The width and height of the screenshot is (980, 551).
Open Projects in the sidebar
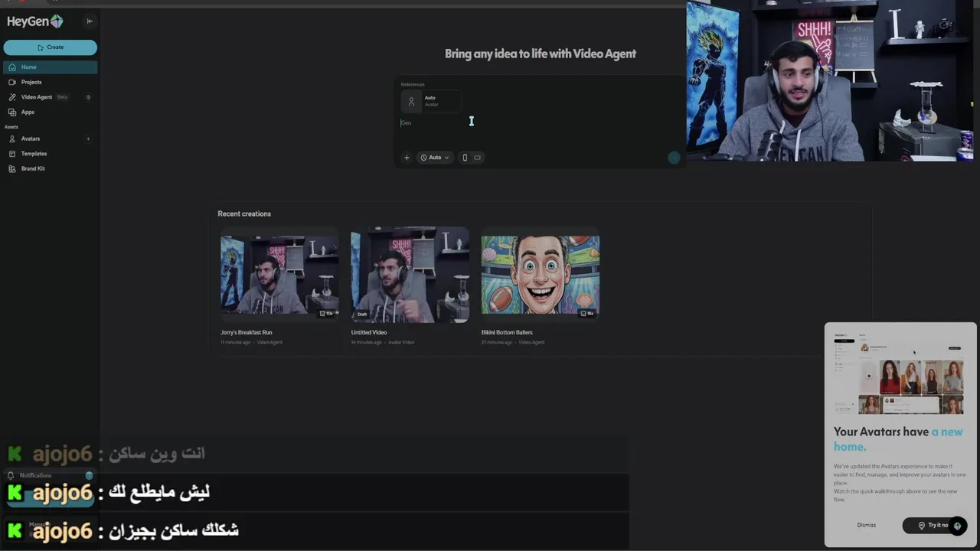click(50, 82)
